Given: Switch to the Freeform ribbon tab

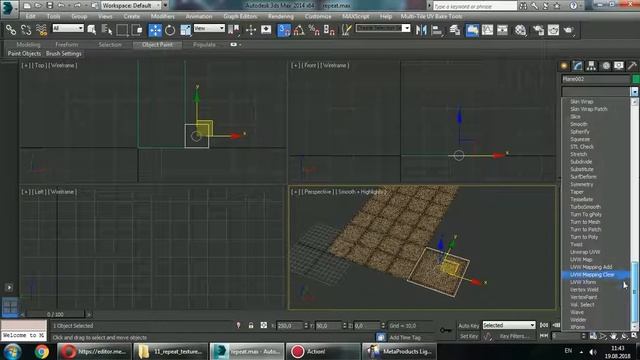Looking at the screenshot, I should pyautogui.click(x=67, y=44).
